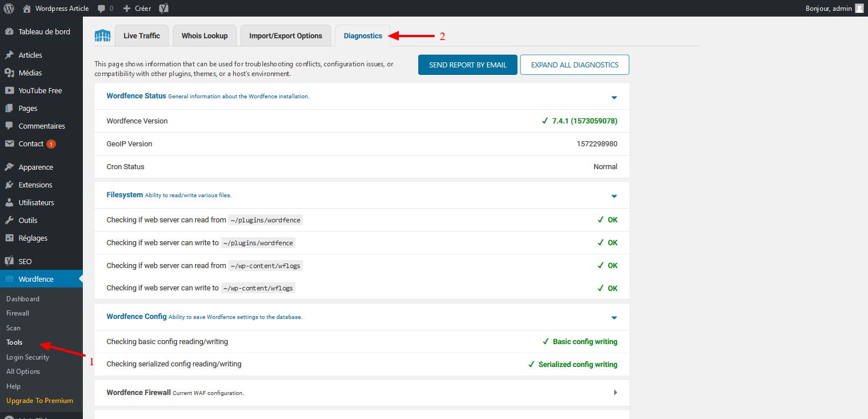Image resolution: width=868 pixels, height=419 pixels.
Task: Click the Extensions plugin icon
Action: point(9,185)
